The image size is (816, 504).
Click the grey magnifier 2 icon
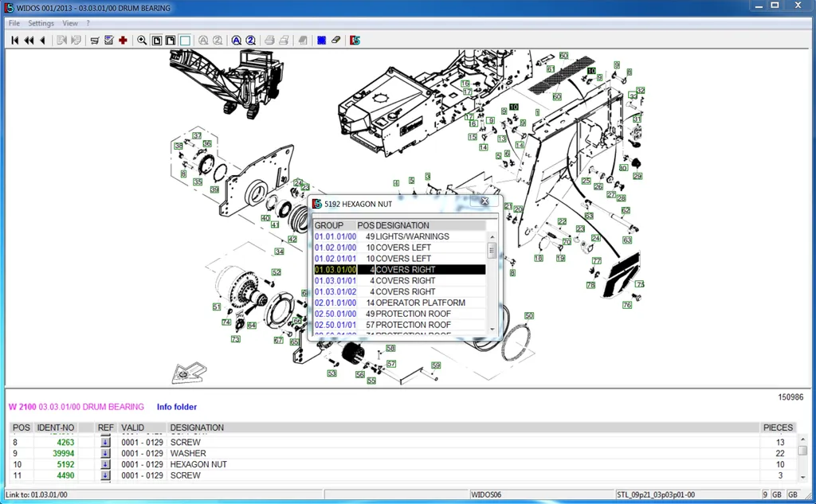[218, 40]
